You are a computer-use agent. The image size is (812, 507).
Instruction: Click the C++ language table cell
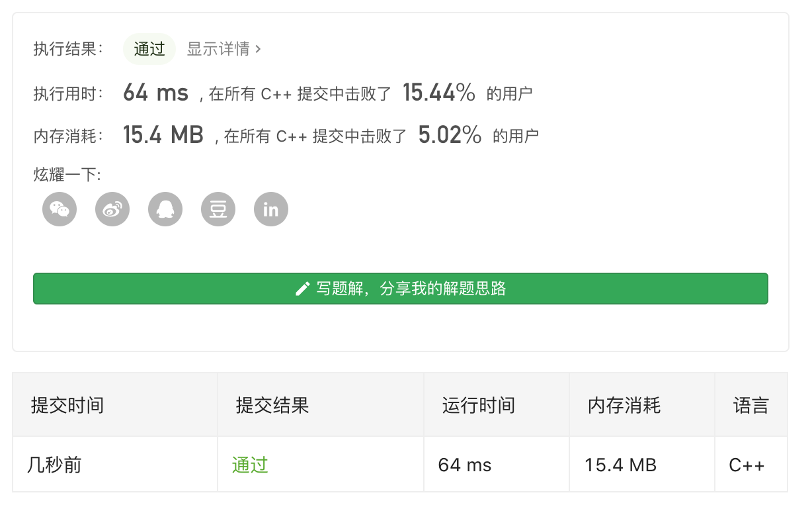(x=751, y=465)
